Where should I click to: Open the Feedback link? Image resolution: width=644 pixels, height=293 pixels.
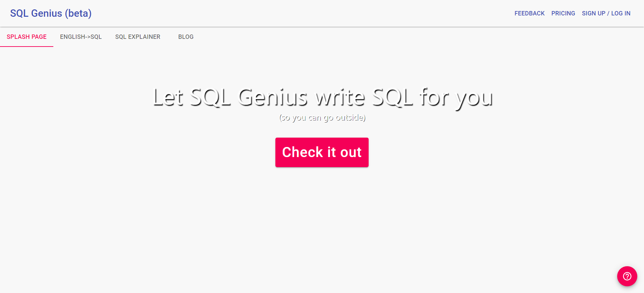tap(529, 13)
